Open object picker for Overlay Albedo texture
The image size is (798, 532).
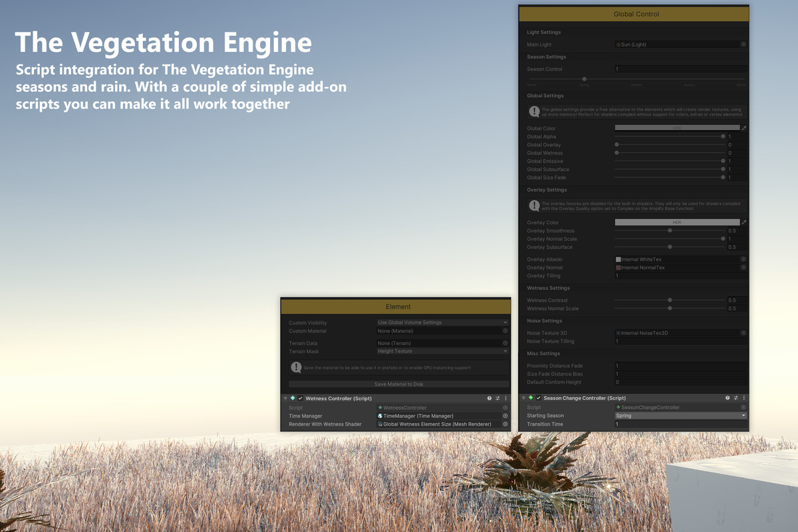coord(743,259)
